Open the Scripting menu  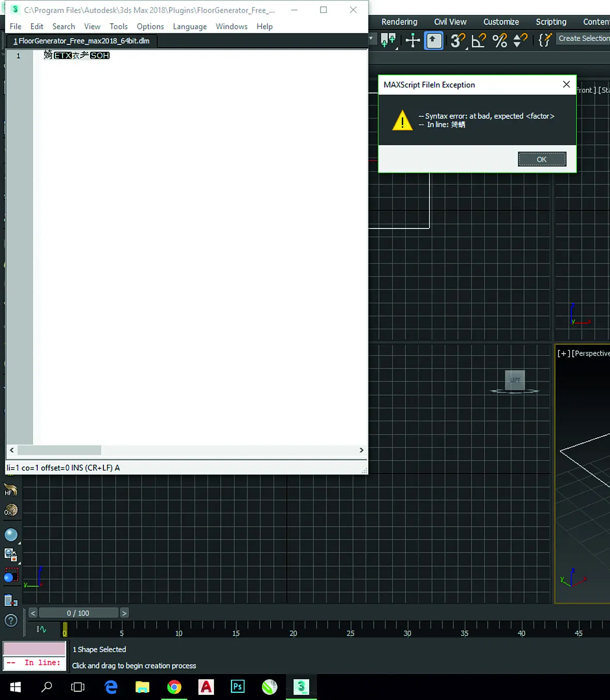point(551,22)
